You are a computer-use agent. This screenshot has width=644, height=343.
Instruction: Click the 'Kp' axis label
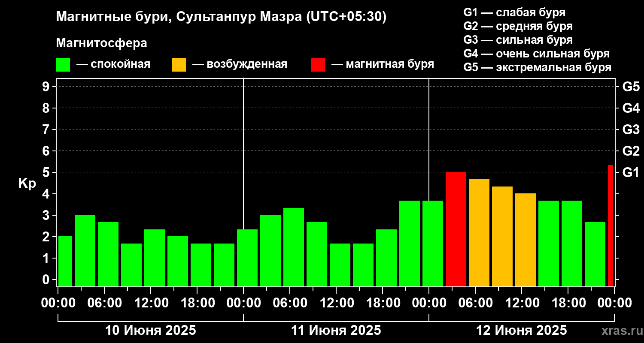[27, 184]
